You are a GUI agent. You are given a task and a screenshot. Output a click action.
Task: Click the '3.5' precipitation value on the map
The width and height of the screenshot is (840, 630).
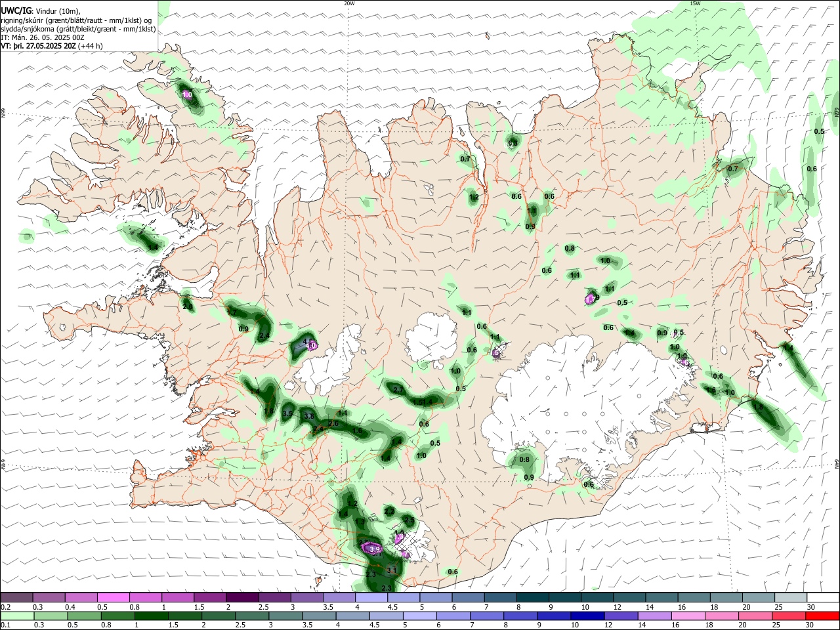click(x=287, y=413)
